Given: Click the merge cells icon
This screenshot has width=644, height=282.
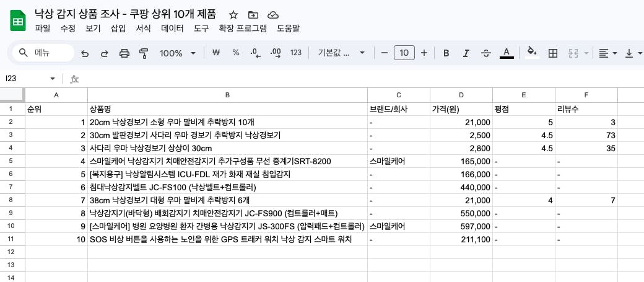Looking at the screenshot, I should (573, 53).
